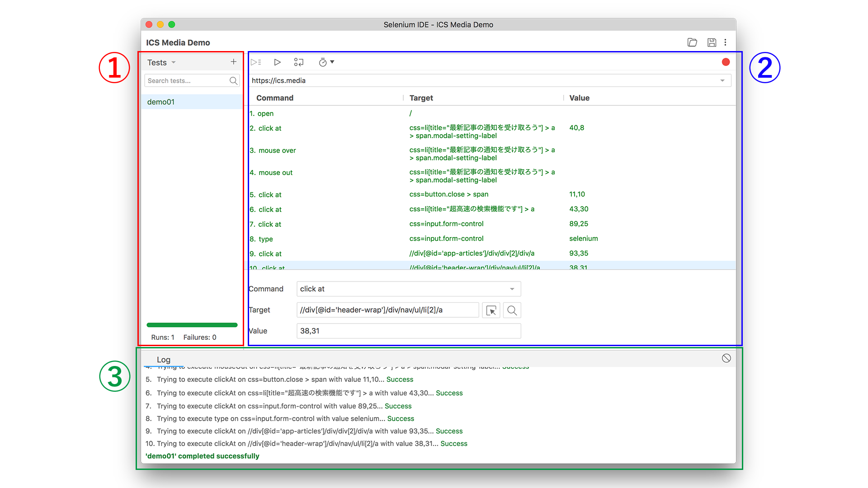
Task: Click the step over command icon
Action: pos(298,62)
